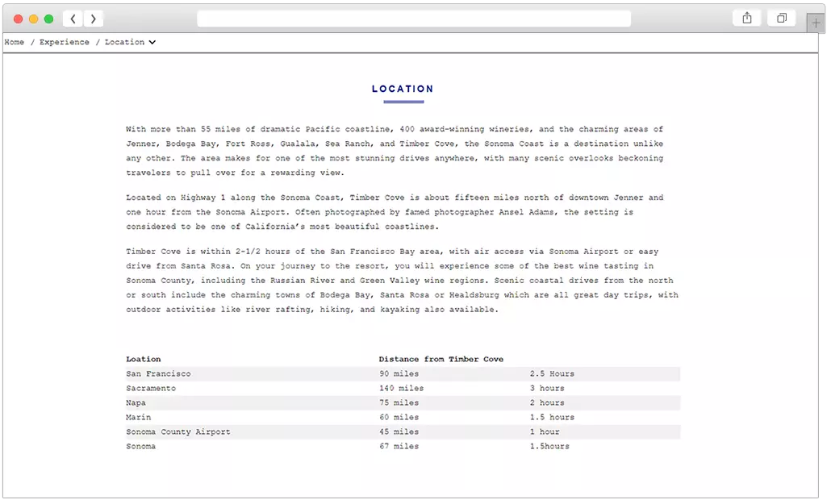Click the browser forward arrow
Viewport: 831px width, 504px height.
[94, 19]
